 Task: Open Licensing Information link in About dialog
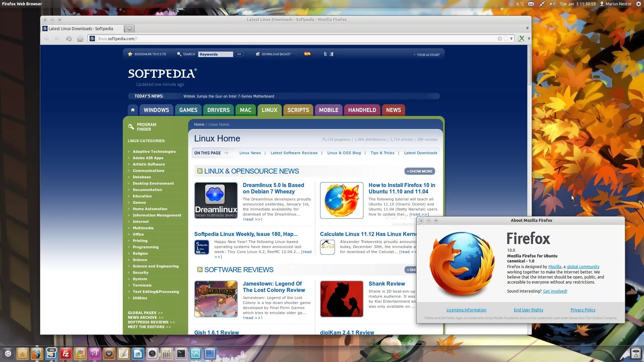(466, 310)
